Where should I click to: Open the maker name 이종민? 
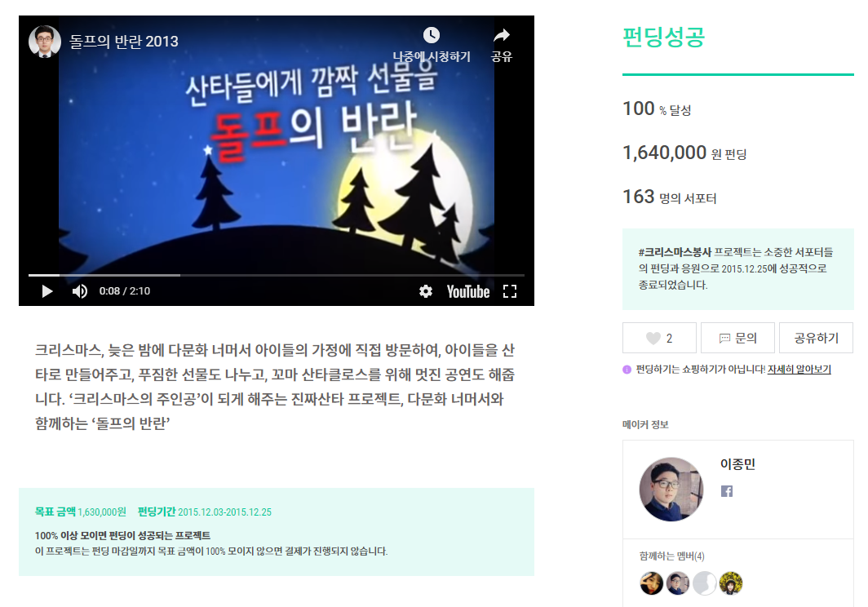click(737, 464)
